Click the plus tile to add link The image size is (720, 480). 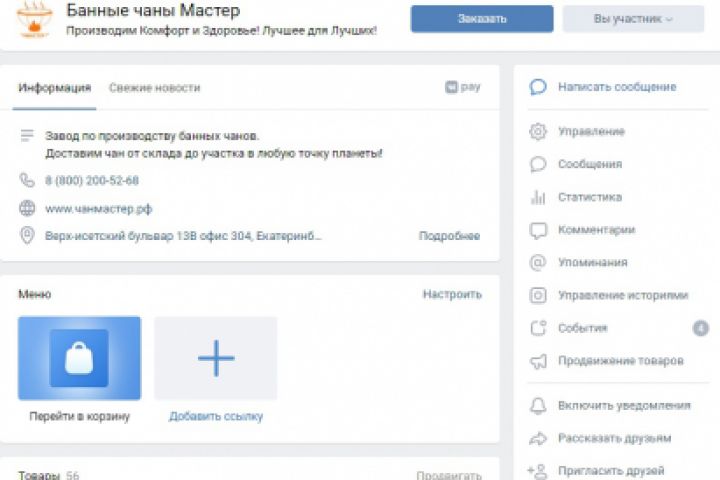pos(216,358)
